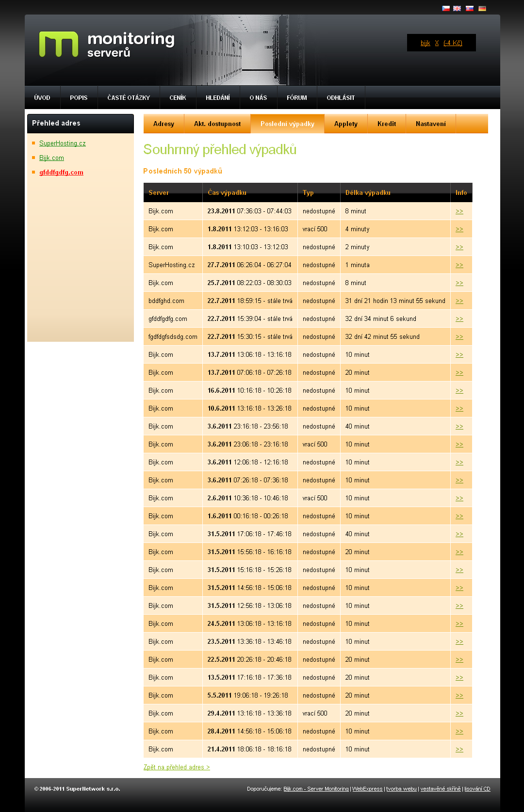Open CENÍK in the main navigation

pos(178,98)
